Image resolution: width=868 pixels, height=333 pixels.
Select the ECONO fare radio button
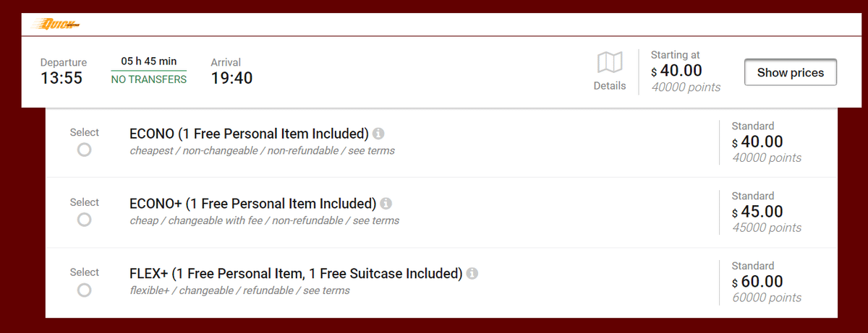84,150
